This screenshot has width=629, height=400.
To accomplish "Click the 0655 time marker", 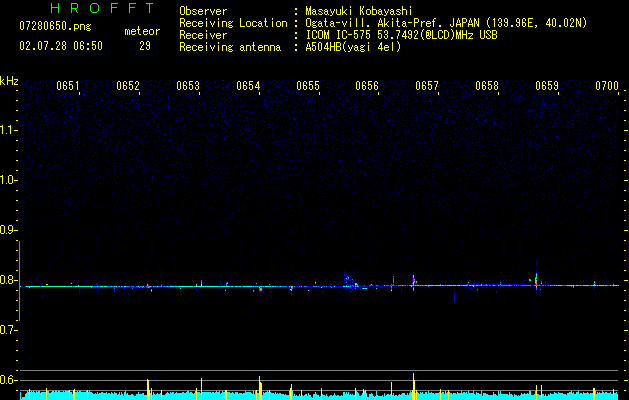I will (x=308, y=86).
